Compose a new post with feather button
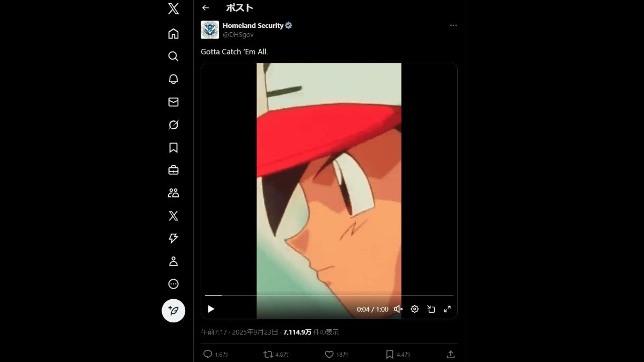The height and width of the screenshot is (362, 644). 173,311
